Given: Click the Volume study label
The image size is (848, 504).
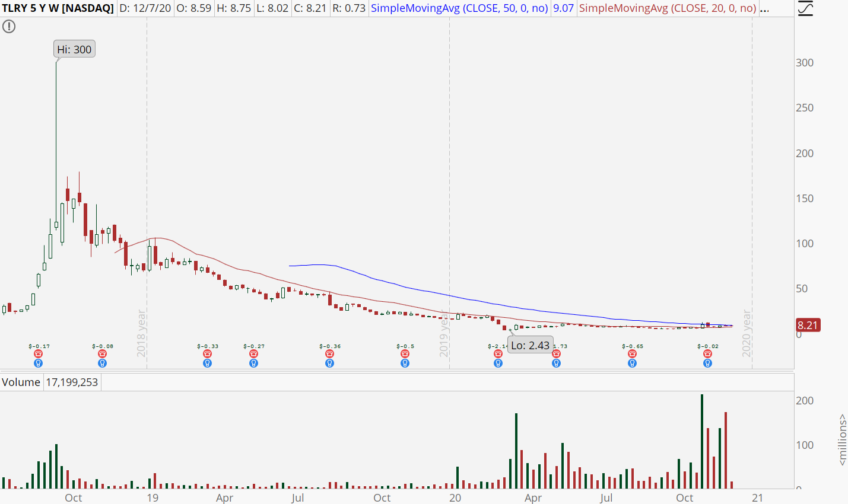Looking at the screenshot, I should click(x=21, y=382).
